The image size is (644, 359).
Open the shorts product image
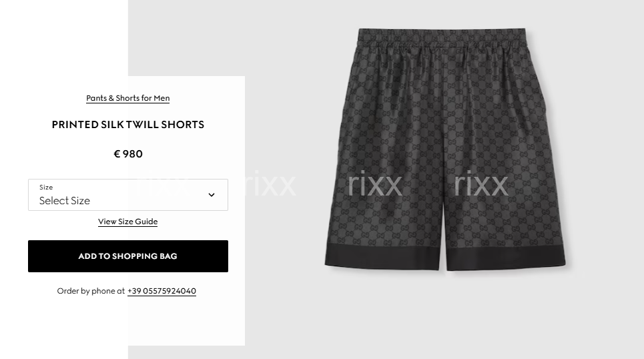pyautogui.click(x=445, y=149)
